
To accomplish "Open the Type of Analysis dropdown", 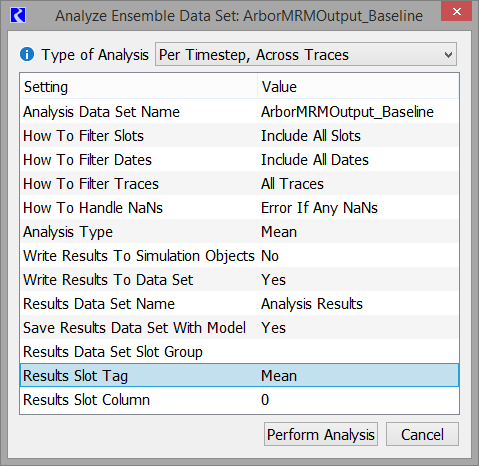I will click(x=306, y=54).
